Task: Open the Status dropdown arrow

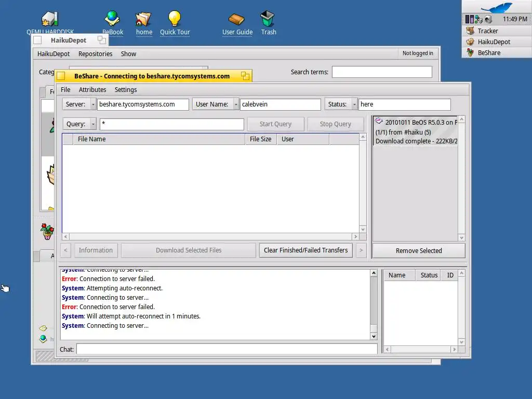Action: [354, 104]
